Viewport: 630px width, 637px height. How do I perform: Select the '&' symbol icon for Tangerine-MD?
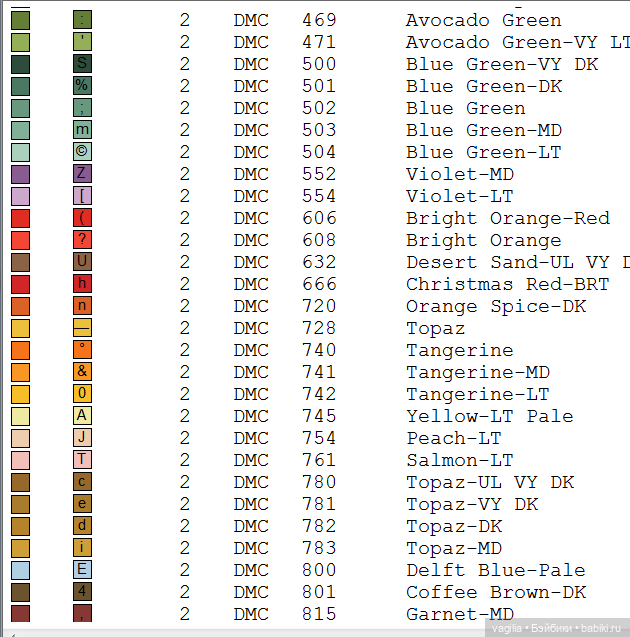(x=82, y=372)
